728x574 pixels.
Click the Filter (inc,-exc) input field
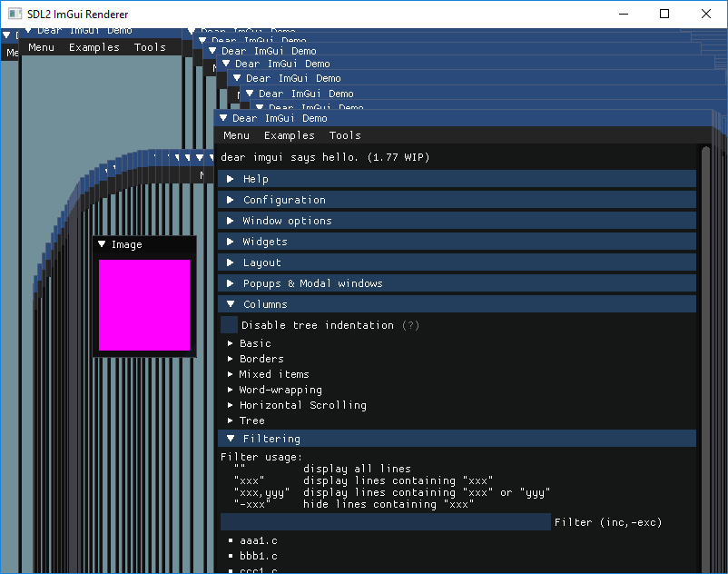pos(386,522)
